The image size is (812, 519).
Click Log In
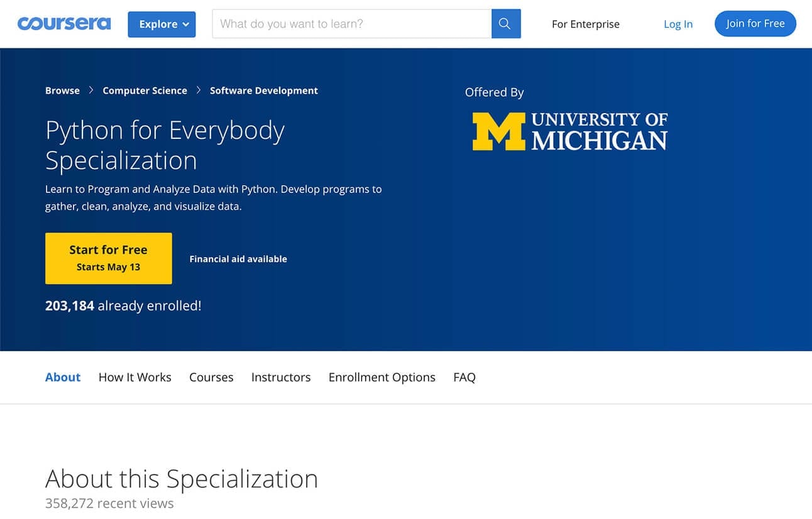[678, 24]
